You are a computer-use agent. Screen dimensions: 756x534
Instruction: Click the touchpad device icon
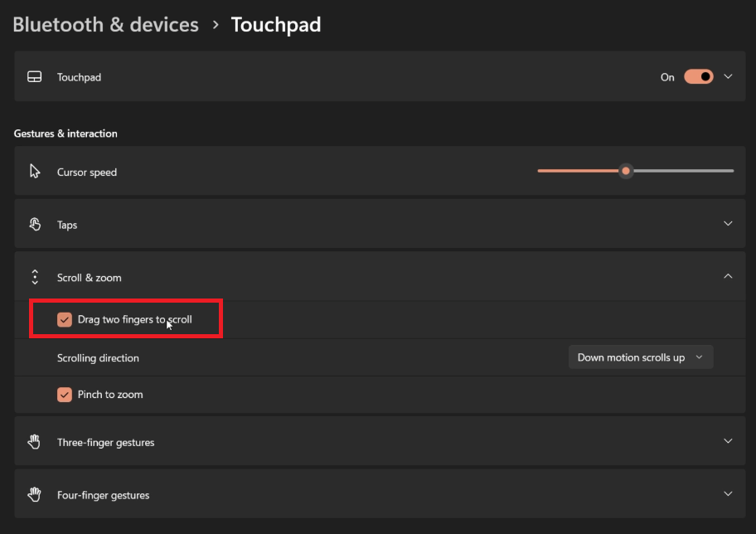coord(34,76)
